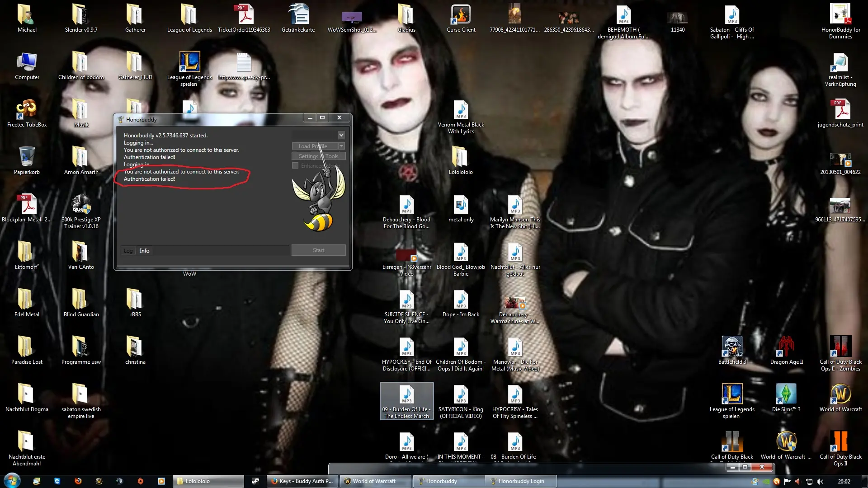Image resolution: width=868 pixels, height=488 pixels.
Task: Open the Children of bodom folder
Action: 81,66
